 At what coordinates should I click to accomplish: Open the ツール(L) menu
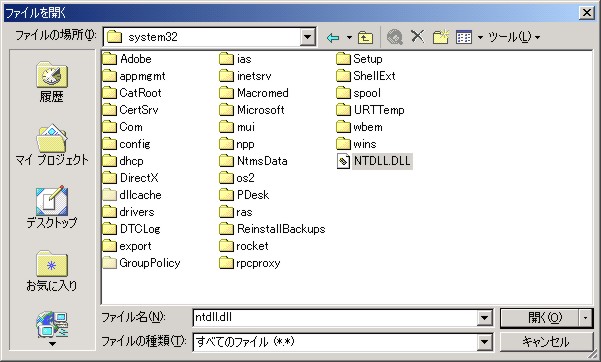[514, 37]
